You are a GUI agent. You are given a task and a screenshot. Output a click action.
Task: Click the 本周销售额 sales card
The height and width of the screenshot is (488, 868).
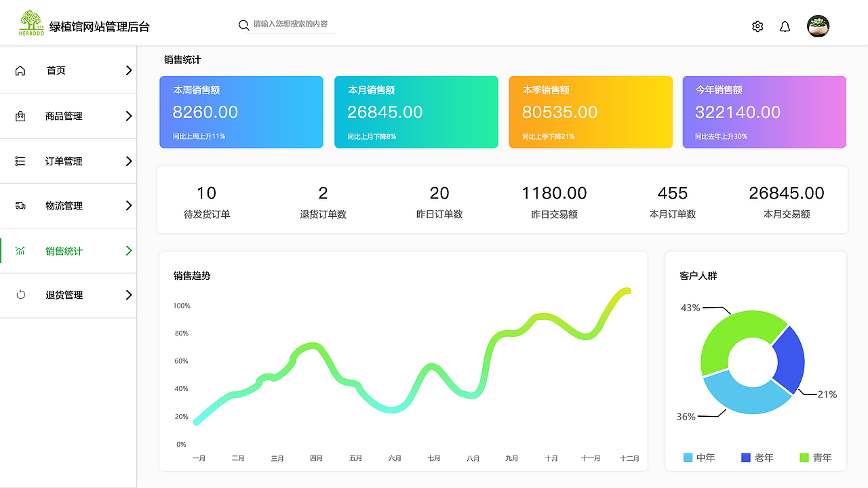click(x=241, y=112)
